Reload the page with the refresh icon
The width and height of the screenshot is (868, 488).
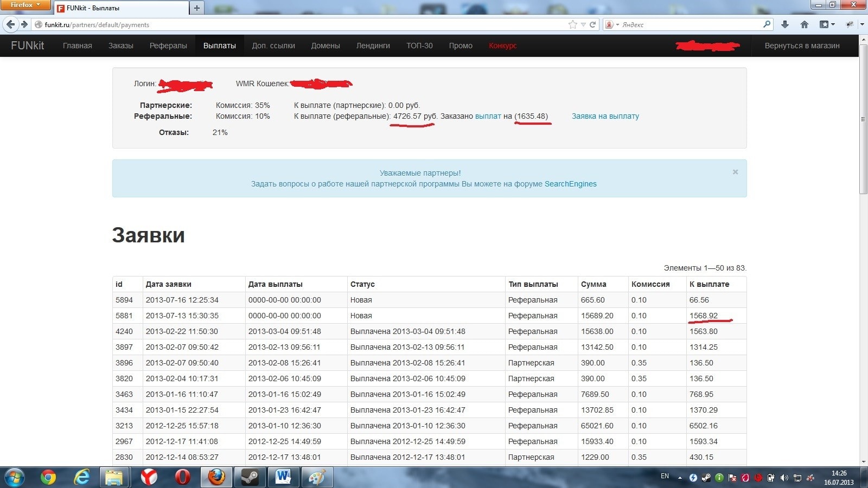point(593,24)
